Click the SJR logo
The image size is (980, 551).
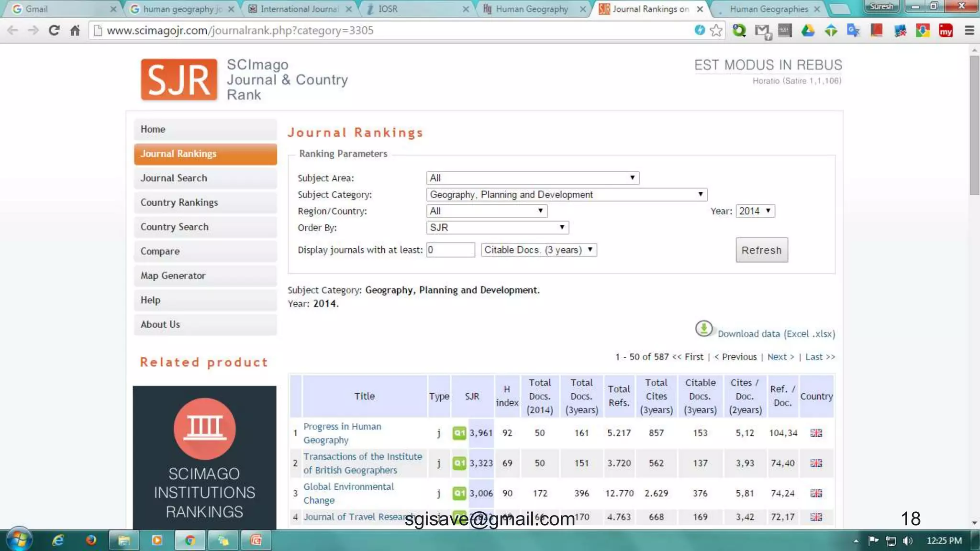click(x=179, y=80)
